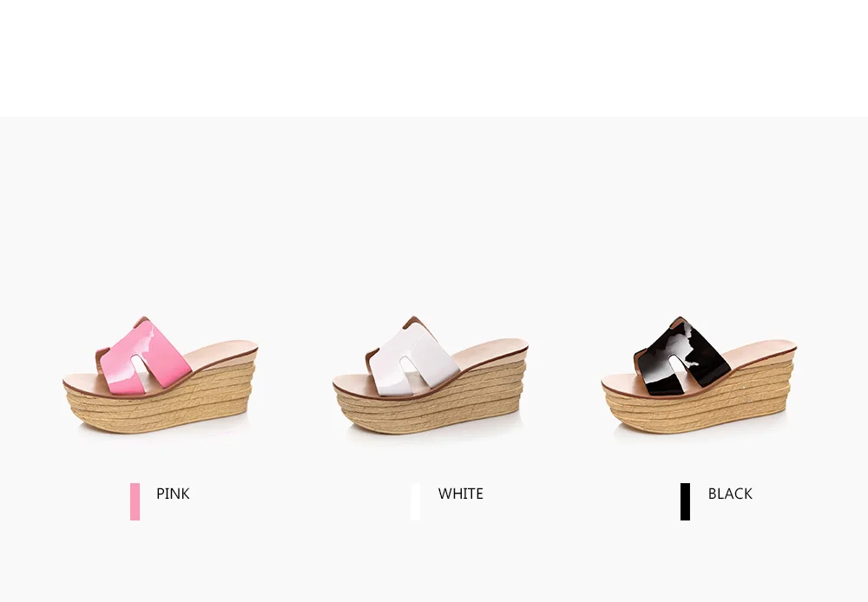Click the PINK color label
This screenshot has width=868, height=602.
click(173, 494)
